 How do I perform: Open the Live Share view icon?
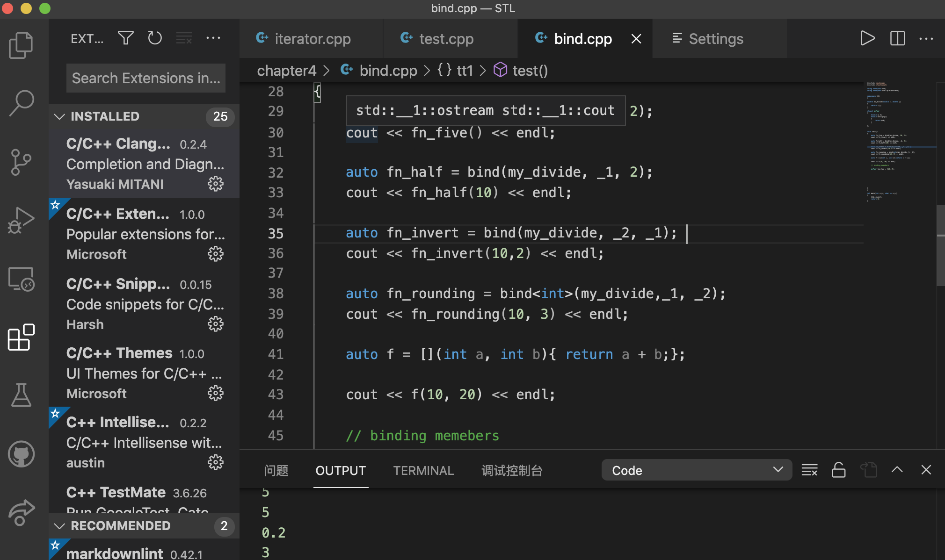[22, 512]
